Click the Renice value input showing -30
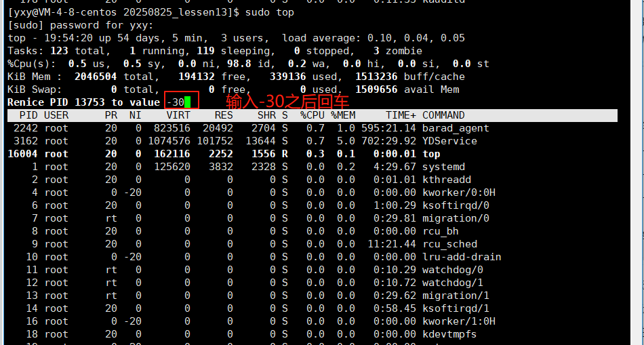 click(182, 100)
